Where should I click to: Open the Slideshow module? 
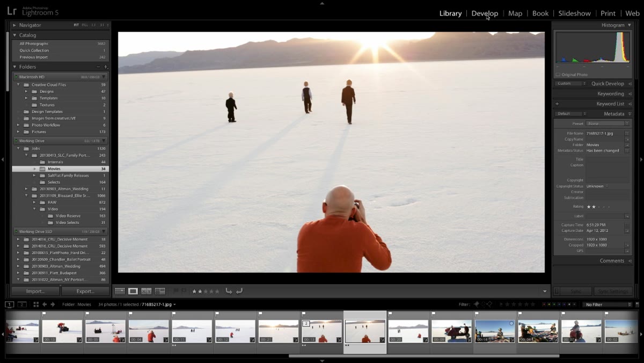[x=574, y=13]
